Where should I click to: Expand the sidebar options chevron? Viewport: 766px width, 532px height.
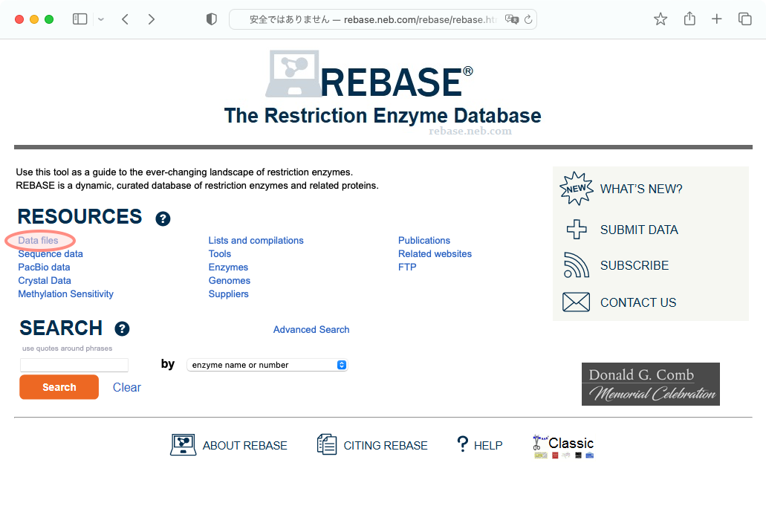[x=100, y=19]
